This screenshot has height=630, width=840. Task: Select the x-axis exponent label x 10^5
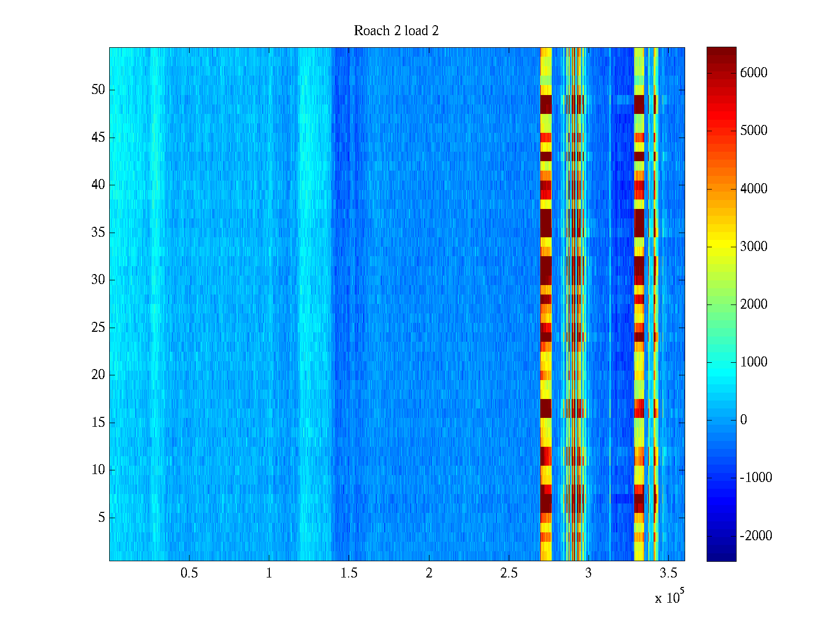[669, 597]
